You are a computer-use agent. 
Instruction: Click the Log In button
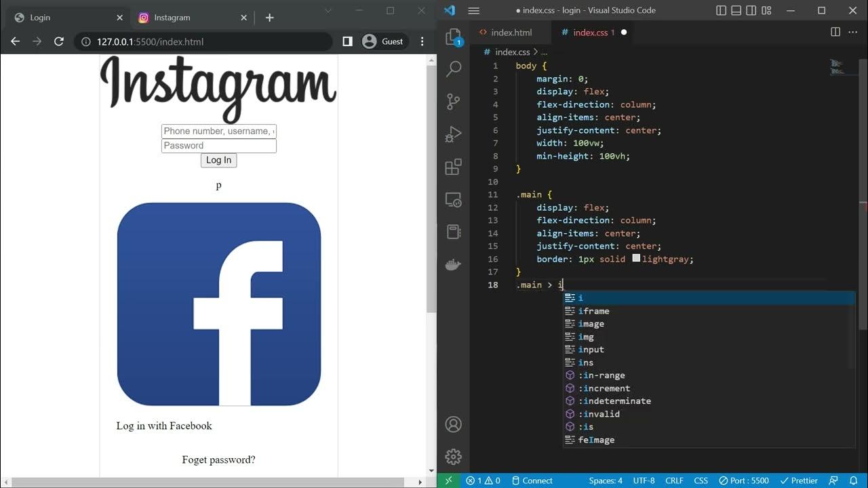pos(218,160)
